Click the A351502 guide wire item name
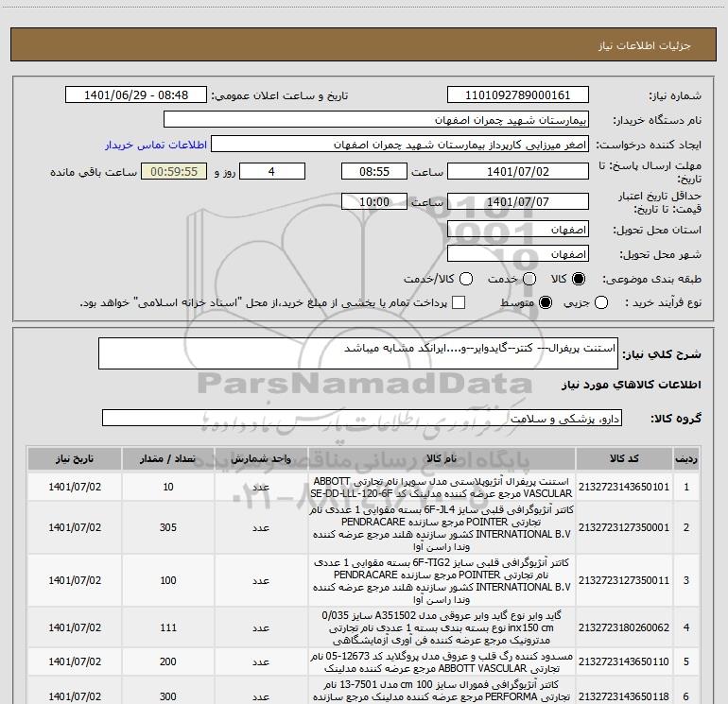 pyautogui.click(x=442, y=627)
